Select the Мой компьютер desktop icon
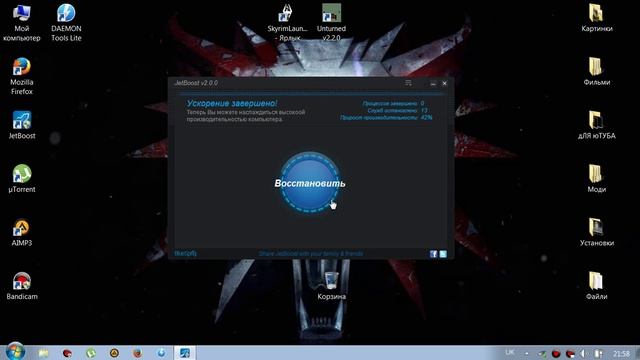The width and height of the screenshot is (640, 360). coord(22,22)
